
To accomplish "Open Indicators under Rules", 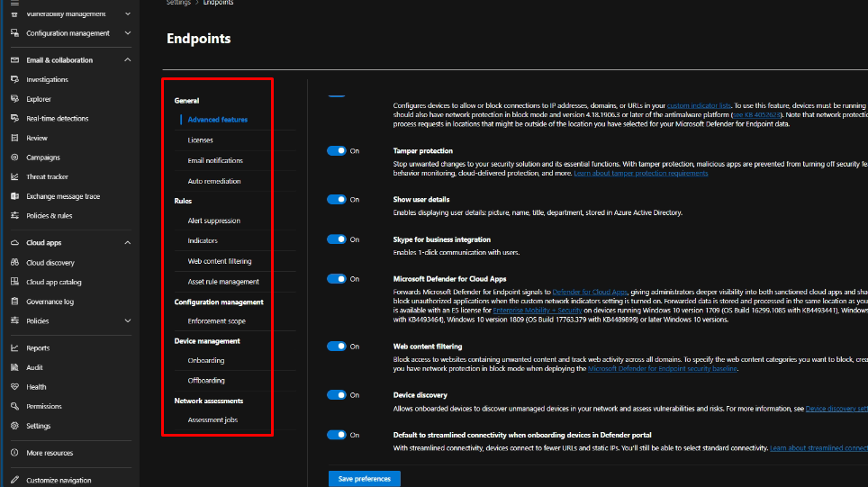I will (203, 240).
